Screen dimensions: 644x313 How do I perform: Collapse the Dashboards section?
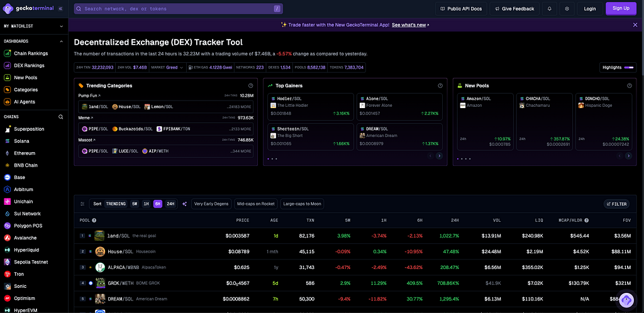62,41
